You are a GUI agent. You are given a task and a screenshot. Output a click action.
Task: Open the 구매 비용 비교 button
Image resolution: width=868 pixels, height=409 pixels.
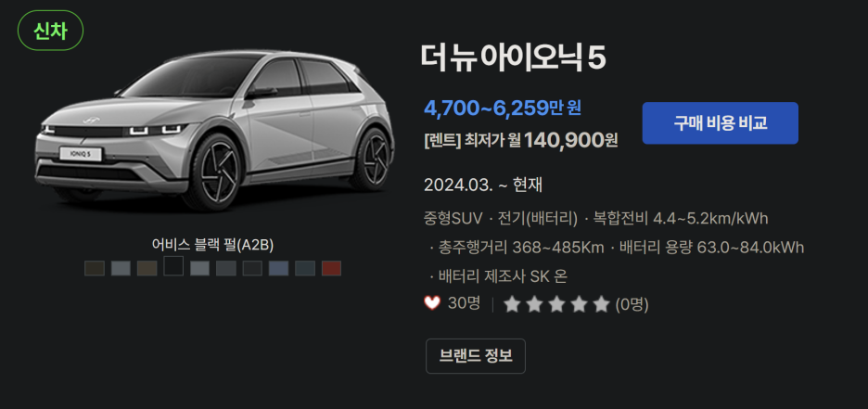click(721, 122)
